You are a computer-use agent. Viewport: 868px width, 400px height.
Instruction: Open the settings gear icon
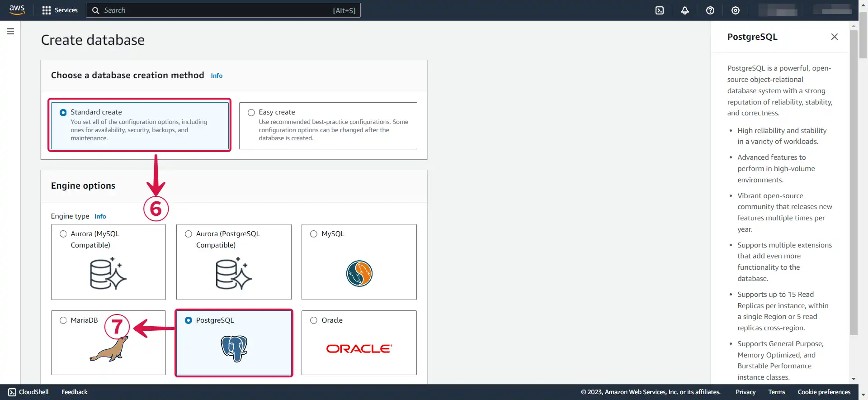click(x=736, y=10)
